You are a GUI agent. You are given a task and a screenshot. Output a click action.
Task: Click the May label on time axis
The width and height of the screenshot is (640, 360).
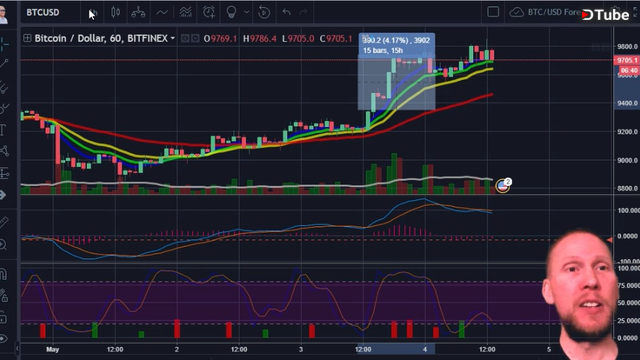(53, 349)
